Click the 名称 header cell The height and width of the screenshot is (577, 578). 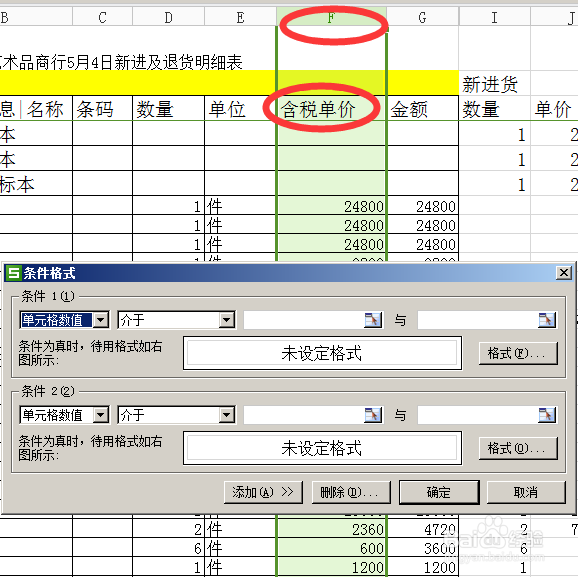tap(45, 109)
